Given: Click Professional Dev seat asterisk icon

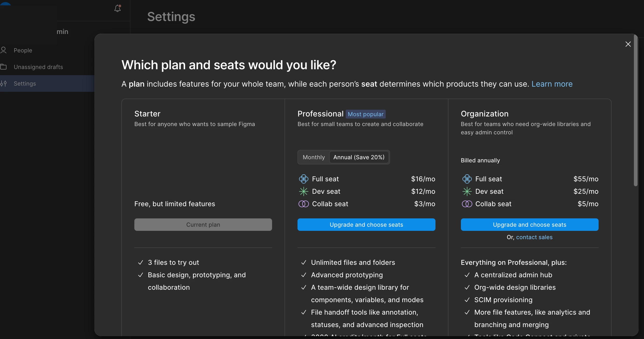Looking at the screenshot, I should [303, 191].
